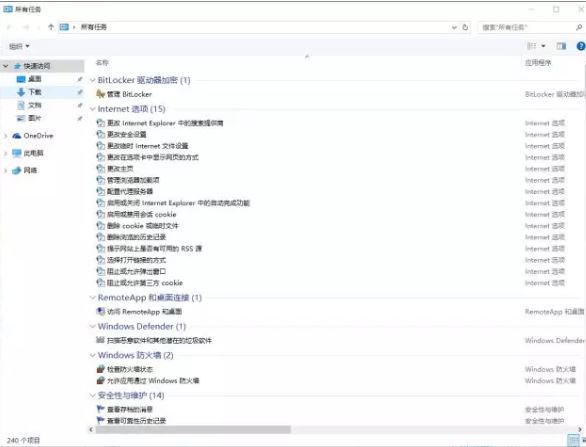Open the view options dropdown arrow
This screenshot has height=447, width=586.
point(543,46)
